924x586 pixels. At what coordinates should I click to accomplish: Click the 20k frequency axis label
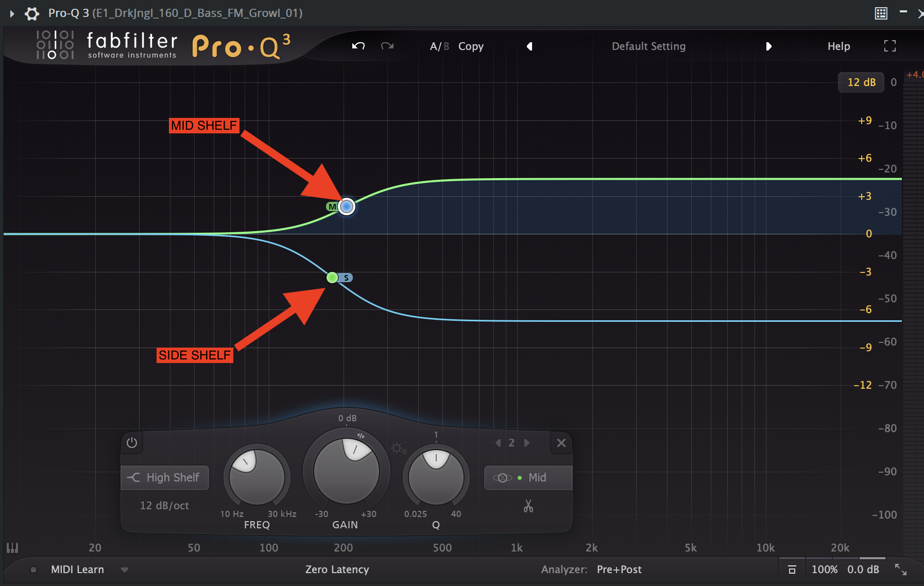point(840,548)
